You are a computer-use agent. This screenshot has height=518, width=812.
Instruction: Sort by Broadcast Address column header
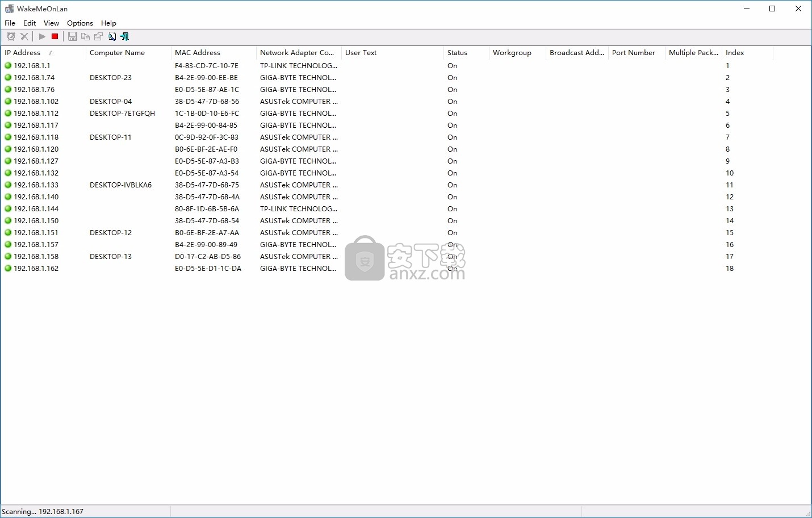577,52
